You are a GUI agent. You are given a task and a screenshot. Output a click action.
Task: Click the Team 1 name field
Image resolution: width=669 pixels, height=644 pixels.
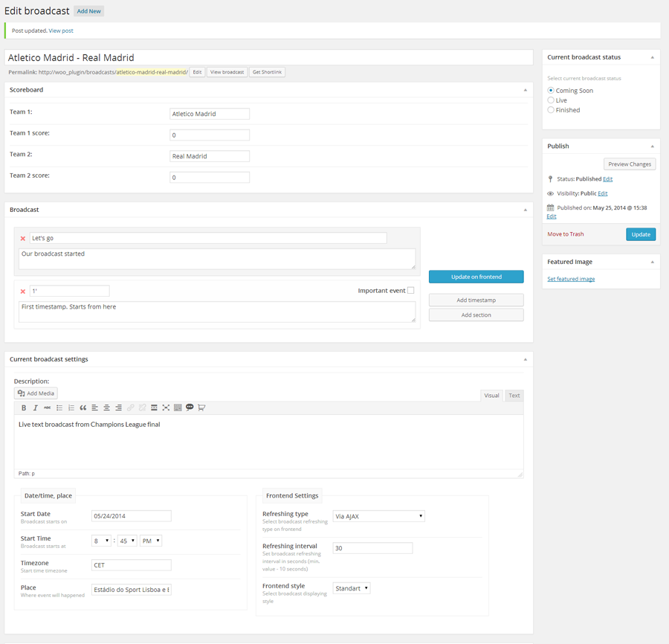[210, 114]
